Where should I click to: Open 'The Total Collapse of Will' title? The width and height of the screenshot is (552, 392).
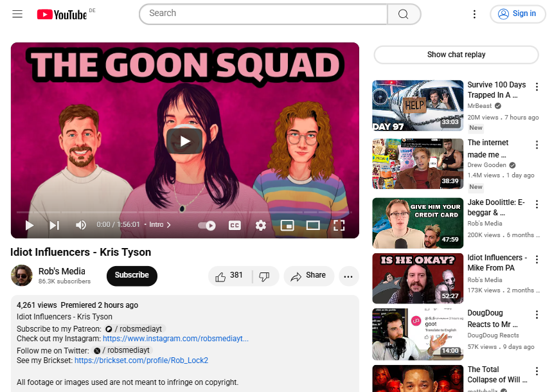pyautogui.click(x=497, y=375)
